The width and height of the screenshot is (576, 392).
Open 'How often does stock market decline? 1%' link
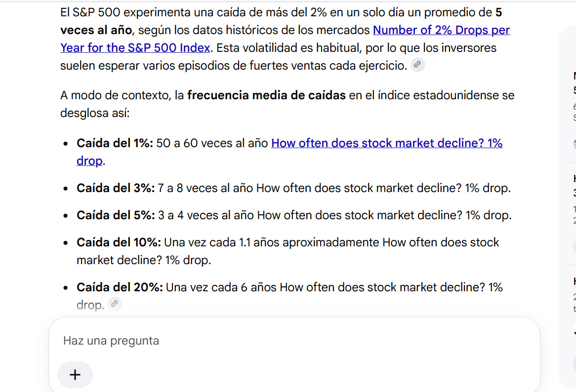pyautogui.click(x=387, y=143)
